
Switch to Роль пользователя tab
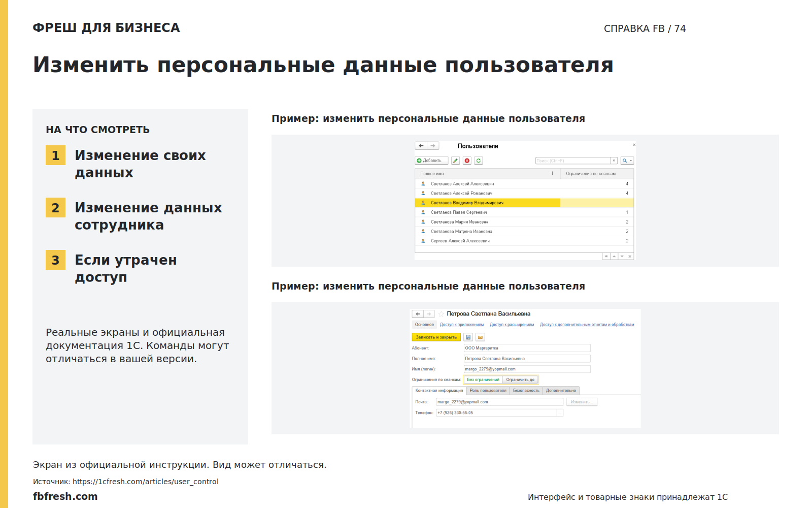[488, 391]
